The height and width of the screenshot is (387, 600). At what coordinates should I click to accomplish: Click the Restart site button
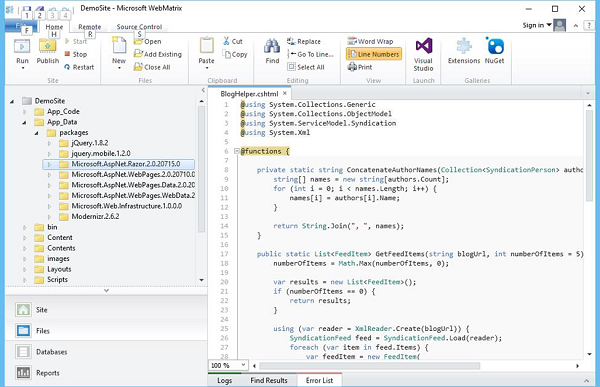[79, 67]
